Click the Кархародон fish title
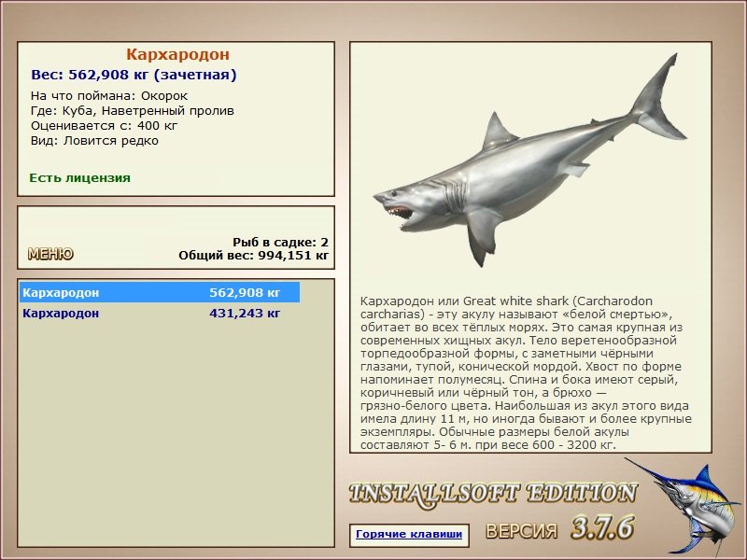Viewport: 747px width, 560px height. 177,54
